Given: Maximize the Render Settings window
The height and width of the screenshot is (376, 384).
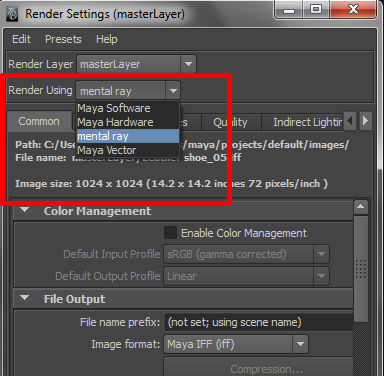Looking at the screenshot, I should (x=316, y=10).
